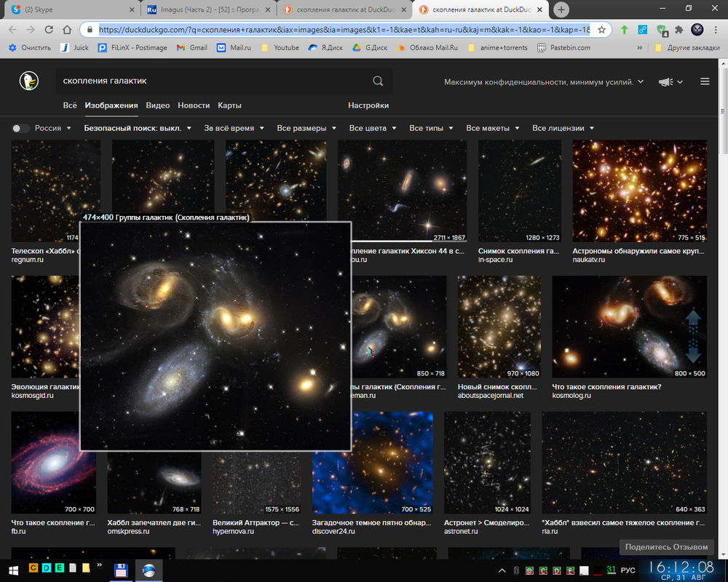Open the 800 × 500 galaxies thumbnail
Screen dimensions: 728x582
(x=630, y=327)
